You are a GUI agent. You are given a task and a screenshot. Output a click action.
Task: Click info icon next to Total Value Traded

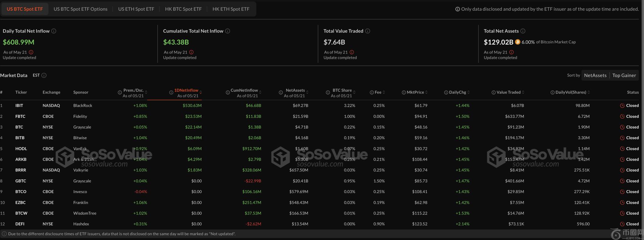pyautogui.click(x=368, y=31)
